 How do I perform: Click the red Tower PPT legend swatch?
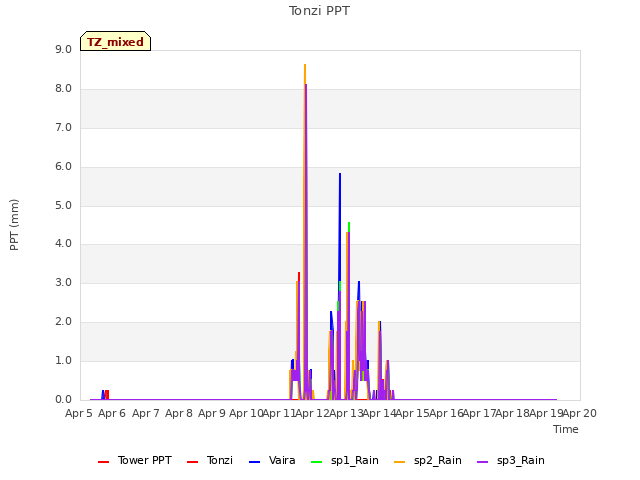[104, 462]
